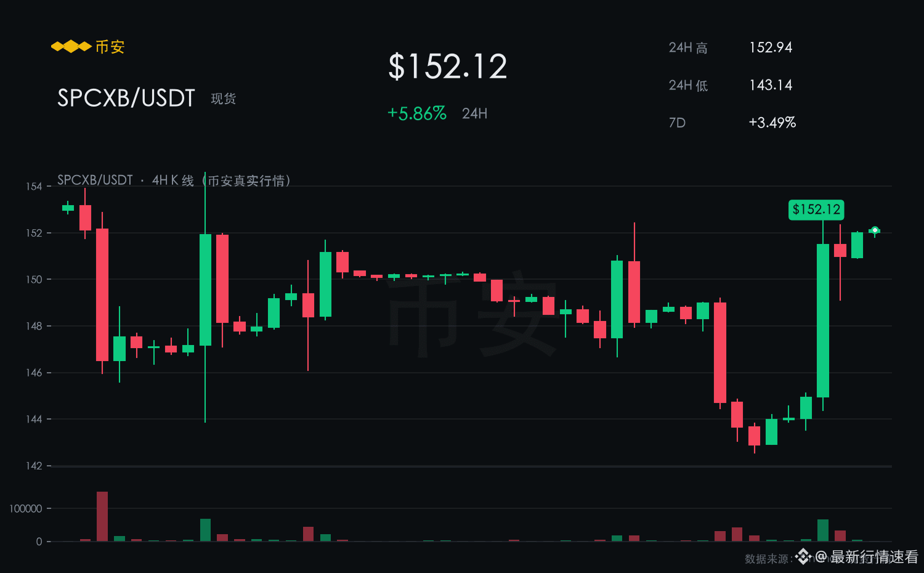Click the big green candle rising to 151.5
This screenshot has width=924, height=573.
(x=823, y=320)
